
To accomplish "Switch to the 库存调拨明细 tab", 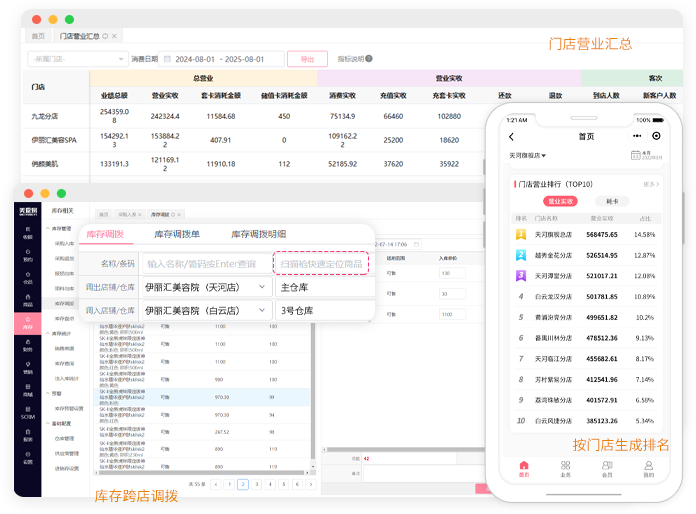I will point(258,234).
